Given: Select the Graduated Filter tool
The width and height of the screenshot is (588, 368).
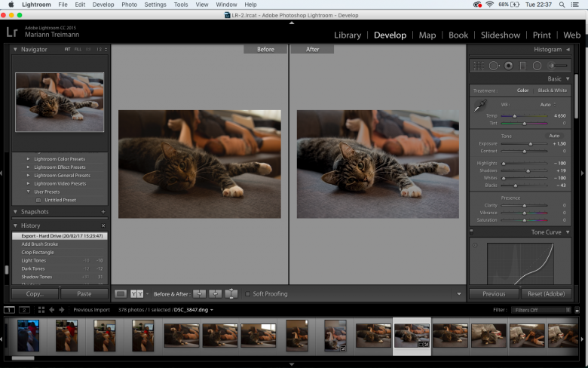Looking at the screenshot, I should [522, 66].
